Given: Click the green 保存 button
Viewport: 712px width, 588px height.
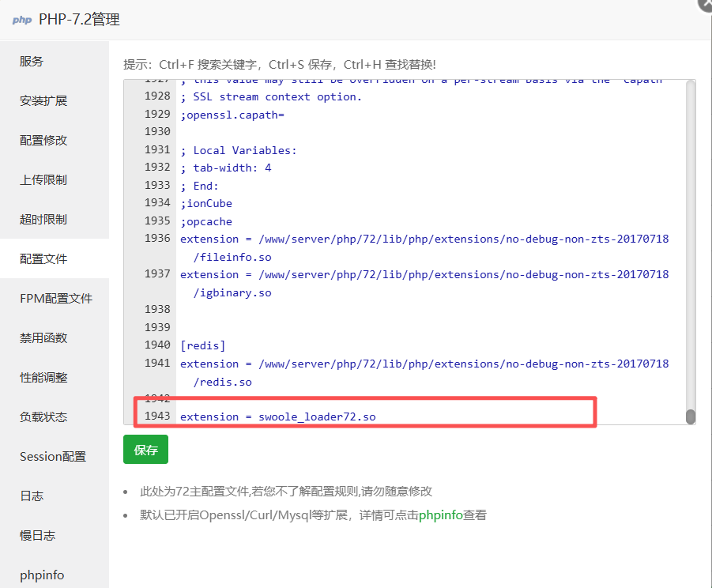Looking at the screenshot, I should click(x=145, y=450).
